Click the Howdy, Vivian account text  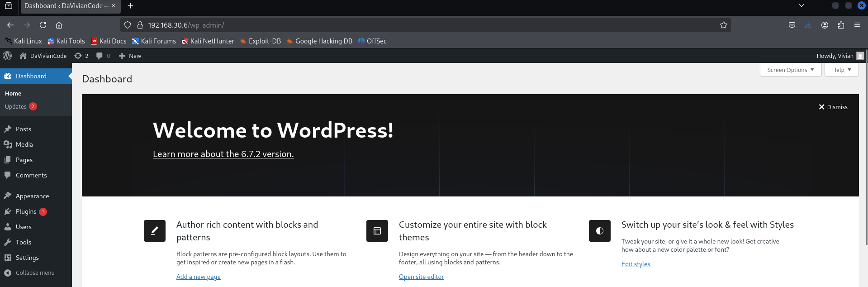[835, 56]
